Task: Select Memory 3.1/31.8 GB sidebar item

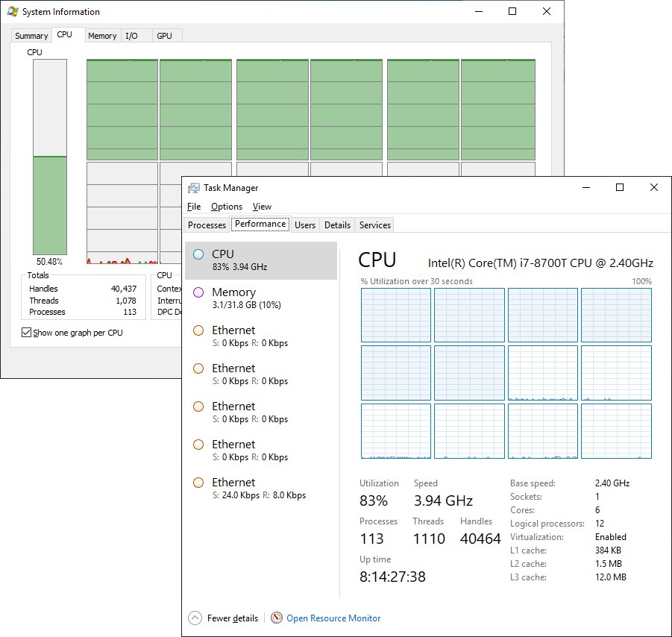Action: [261, 298]
